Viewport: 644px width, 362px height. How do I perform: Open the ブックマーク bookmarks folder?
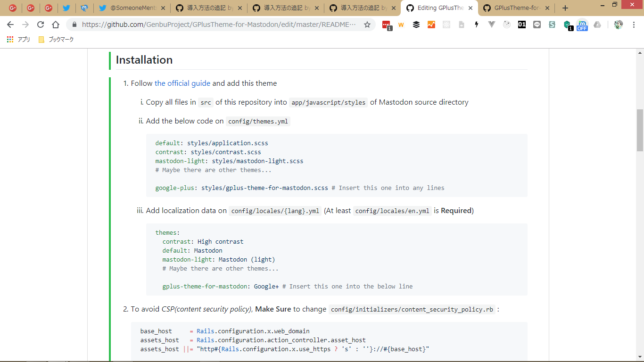[56, 40]
